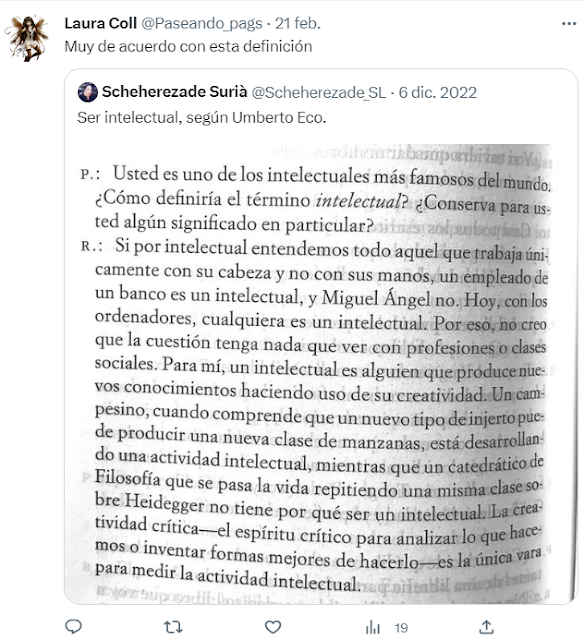Image resolution: width=584 pixels, height=639 pixels.
Task: Visit the @Paseando_pags handle
Action: pos(202,24)
